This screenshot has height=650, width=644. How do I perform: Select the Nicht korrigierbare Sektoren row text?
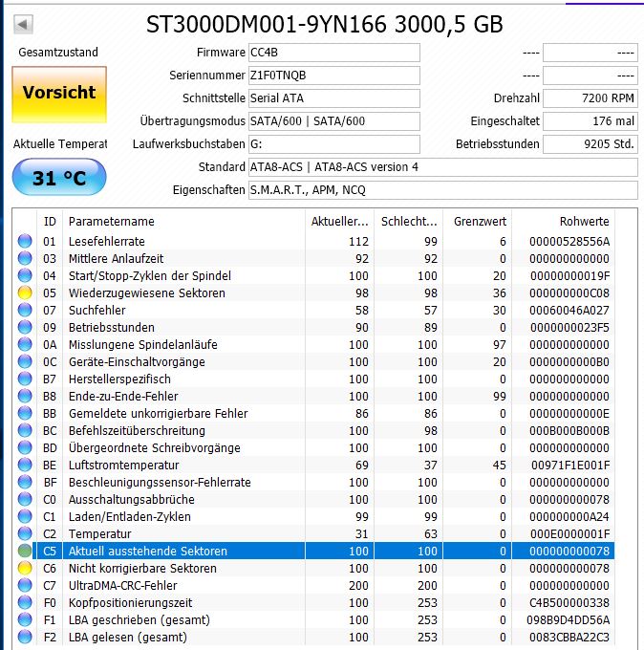pos(142,569)
